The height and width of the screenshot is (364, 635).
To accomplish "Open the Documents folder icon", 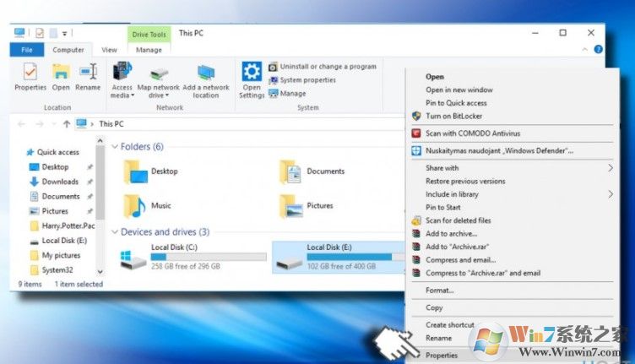I will [290, 171].
